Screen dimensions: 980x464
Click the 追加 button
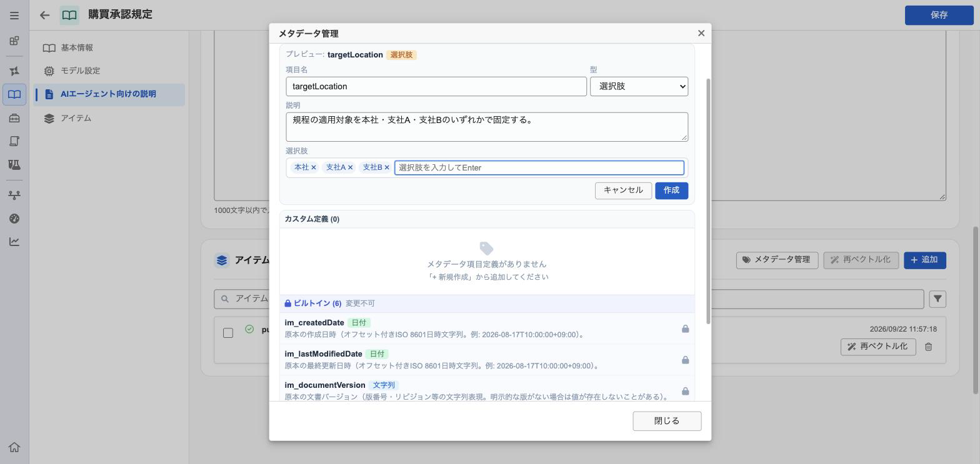(924, 260)
